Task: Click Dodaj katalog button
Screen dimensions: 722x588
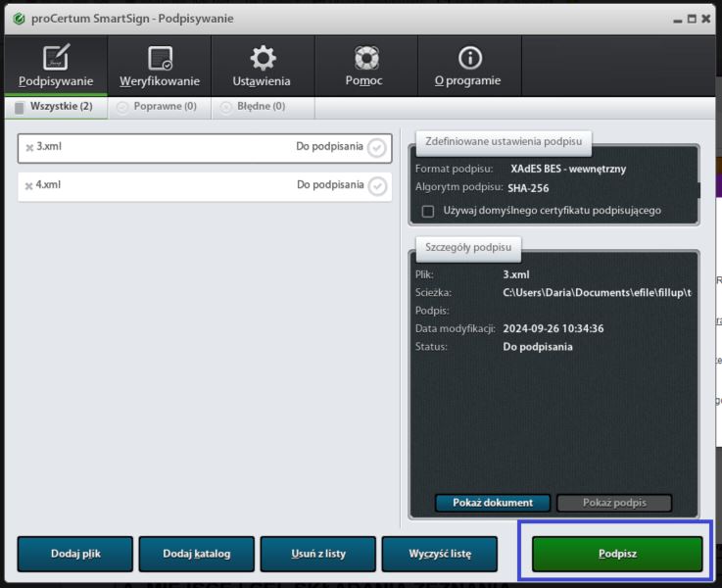Action: [x=197, y=554]
